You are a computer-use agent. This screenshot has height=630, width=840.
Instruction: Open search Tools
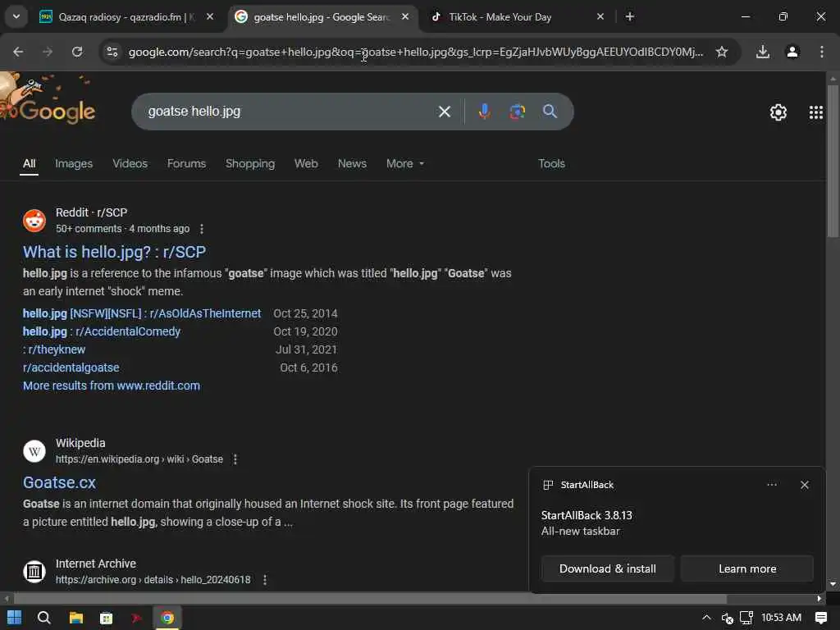coord(551,163)
